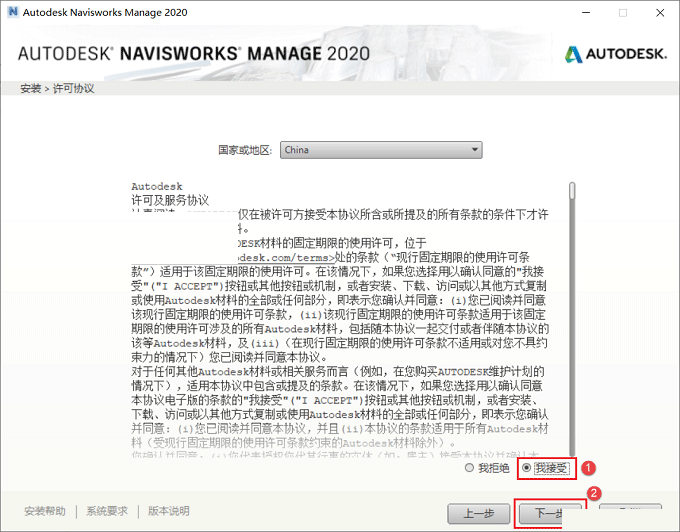Image resolution: width=680 pixels, height=532 pixels.
Task: Open the 版本说明 link
Action: (169, 511)
